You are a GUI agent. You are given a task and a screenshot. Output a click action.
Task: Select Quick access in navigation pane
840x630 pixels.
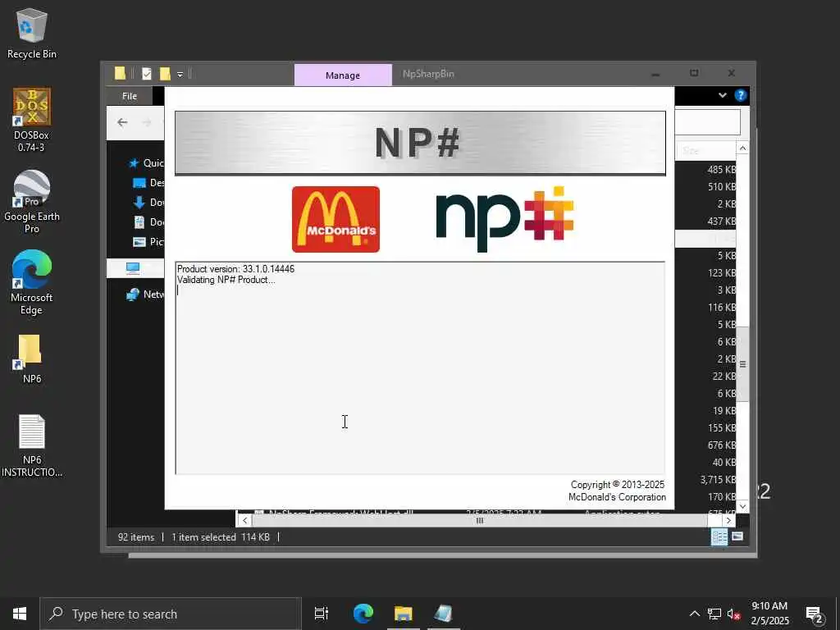(x=146, y=163)
